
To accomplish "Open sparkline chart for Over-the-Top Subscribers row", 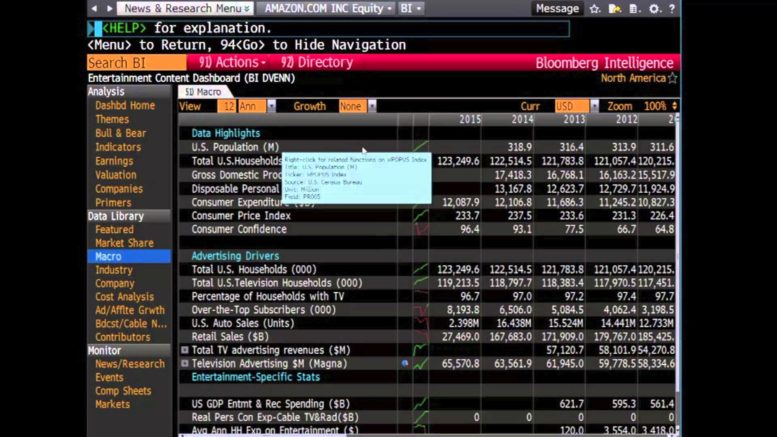I will (420, 310).
